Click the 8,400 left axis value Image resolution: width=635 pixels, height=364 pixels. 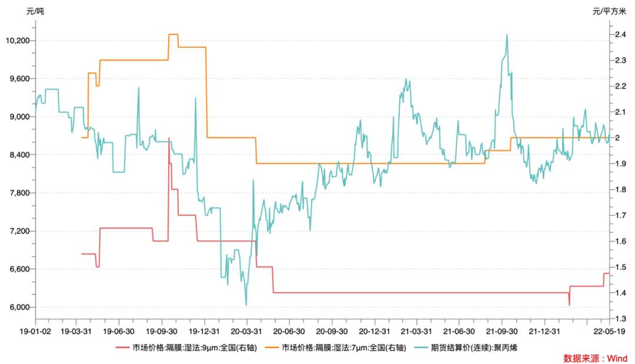(20, 155)
